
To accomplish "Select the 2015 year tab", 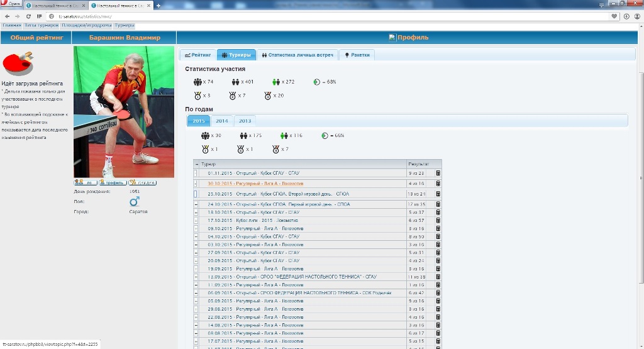I will pyautogui.click(x=199, y=121).
